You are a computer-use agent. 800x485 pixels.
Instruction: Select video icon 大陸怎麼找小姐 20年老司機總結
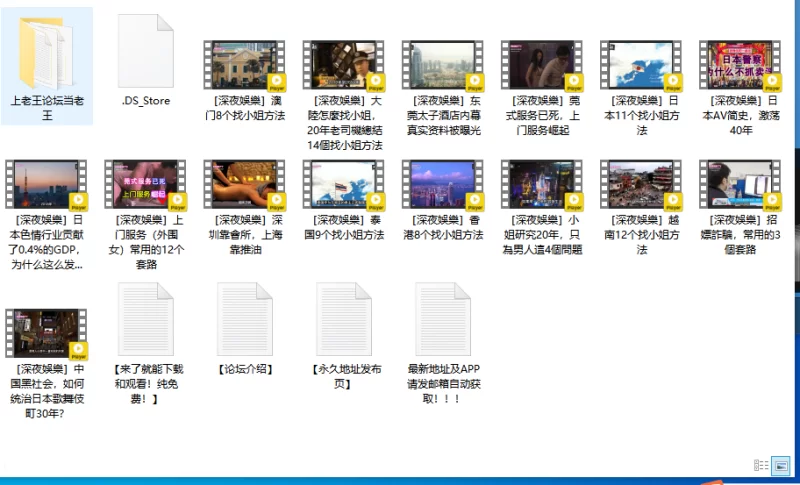pos(343,65)
